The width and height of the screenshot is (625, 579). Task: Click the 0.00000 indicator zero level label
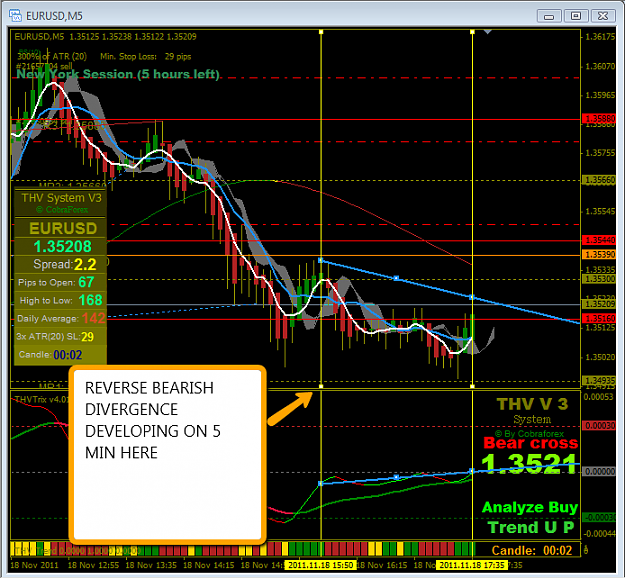pos(599,471)
